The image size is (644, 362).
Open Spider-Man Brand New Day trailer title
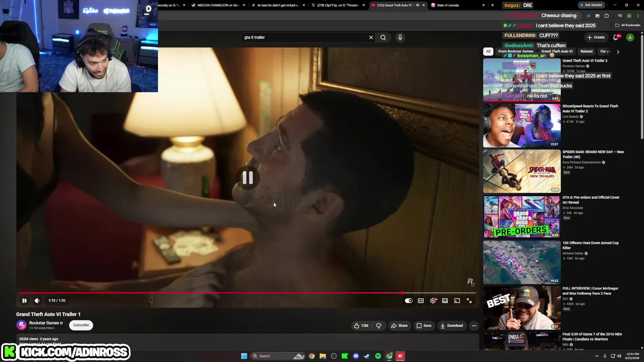point(593,154)
